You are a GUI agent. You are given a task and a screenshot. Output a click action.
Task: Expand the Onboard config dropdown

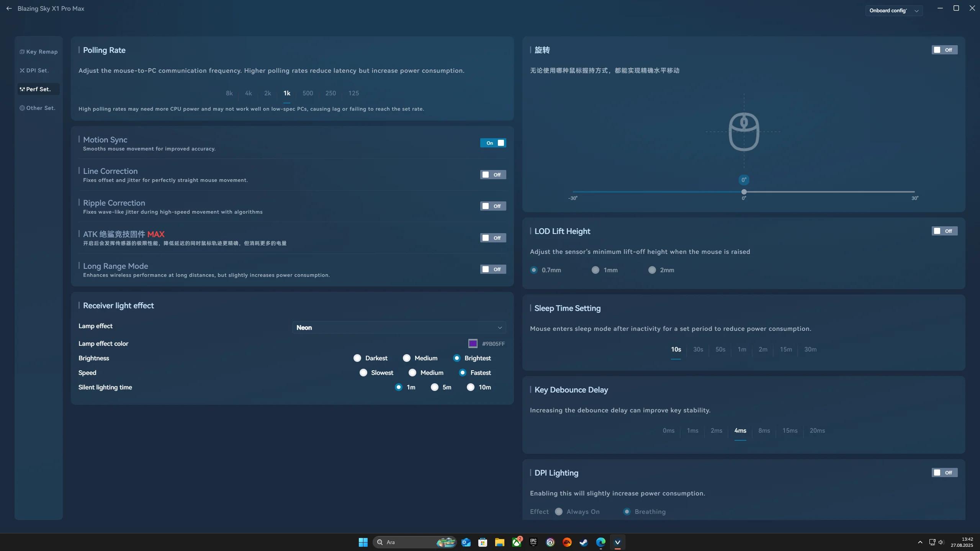pos(894,11)
